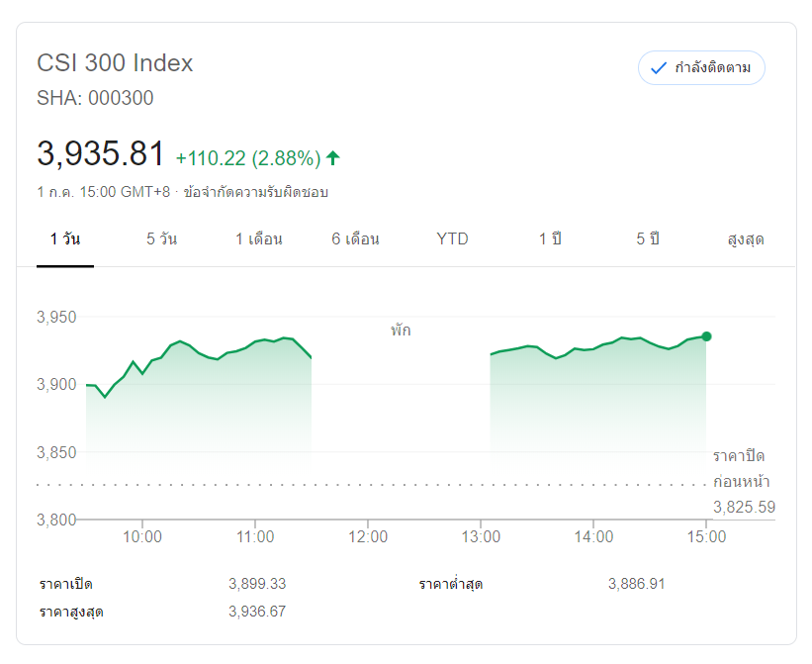Image resolution: width=812 pixels, height=664 pixels.
Task: Select the YTD tab
Action: coord(452,239)
